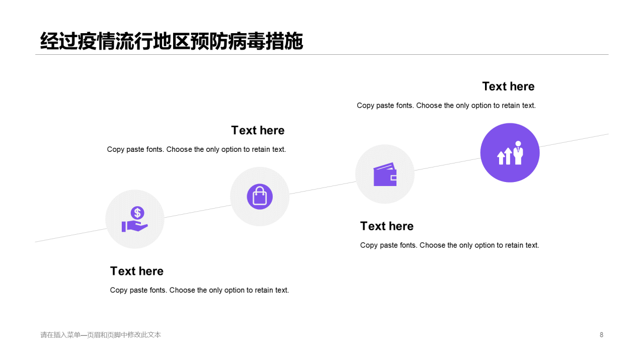
Task: Click the 'Copy paste fonts' description under the wallet icon
Action: pos(450,245)
